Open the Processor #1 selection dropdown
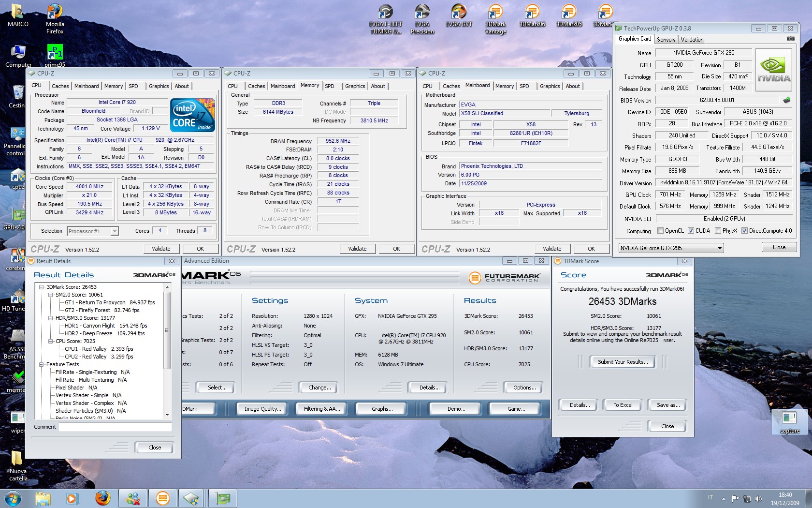 click(x=92, y=231)
